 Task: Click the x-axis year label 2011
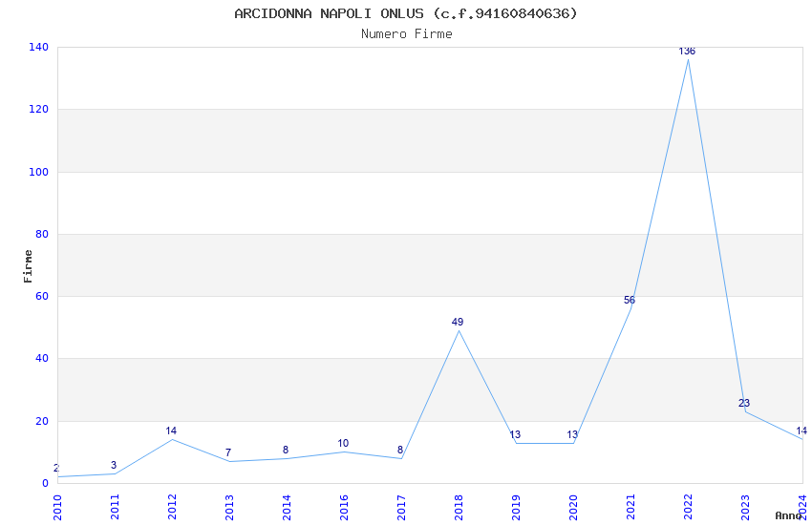click(115, 508)
